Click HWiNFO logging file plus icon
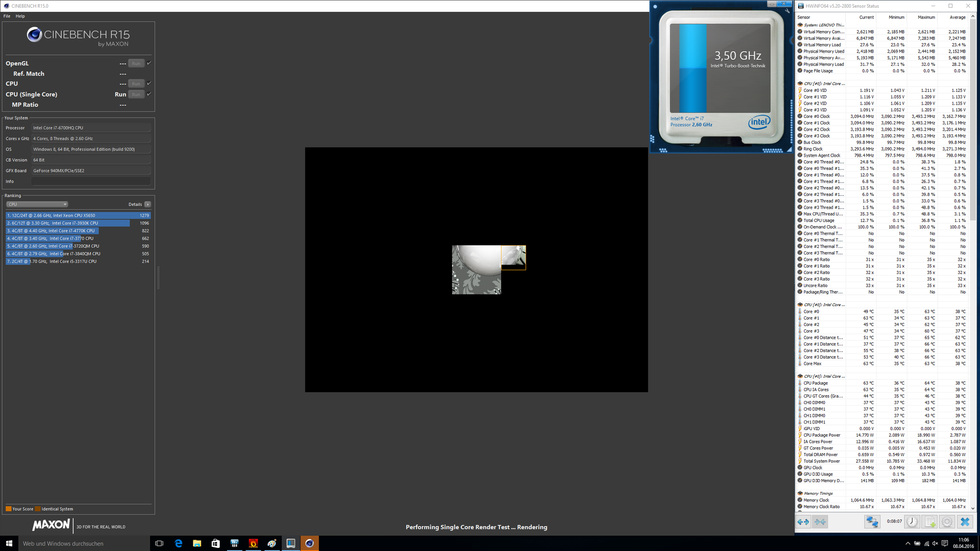Image resolution: width=980 pixels, height=551 pixels. point(930,521)
